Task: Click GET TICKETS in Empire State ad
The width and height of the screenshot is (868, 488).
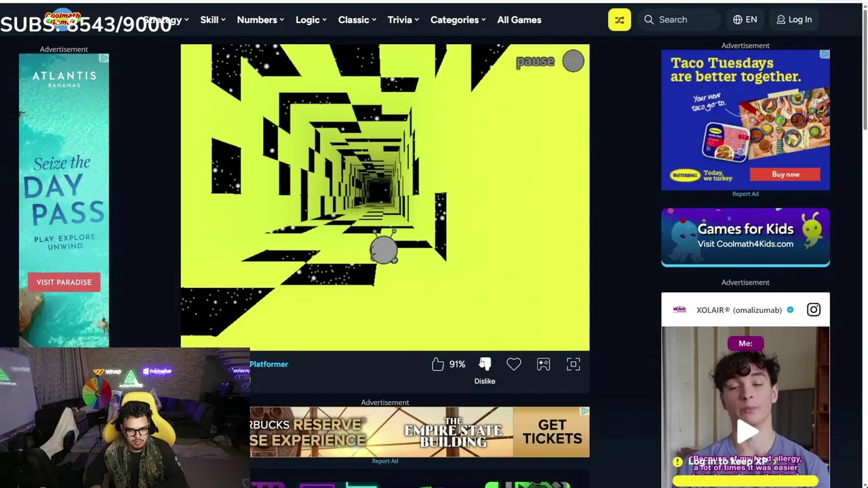Action: click(552, 432)
